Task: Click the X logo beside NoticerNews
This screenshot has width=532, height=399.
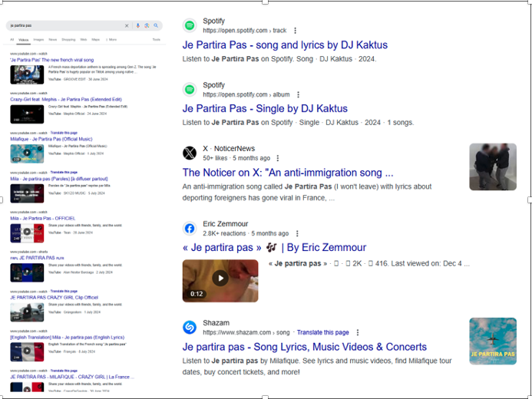Action: tap(190, 153)
